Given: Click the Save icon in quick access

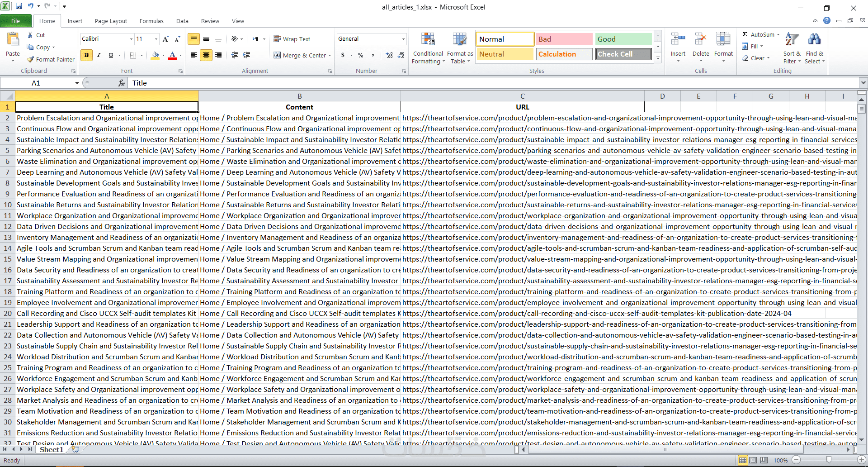Looking at the screenshot, I should pyautogui.click(x=19, y=6).
